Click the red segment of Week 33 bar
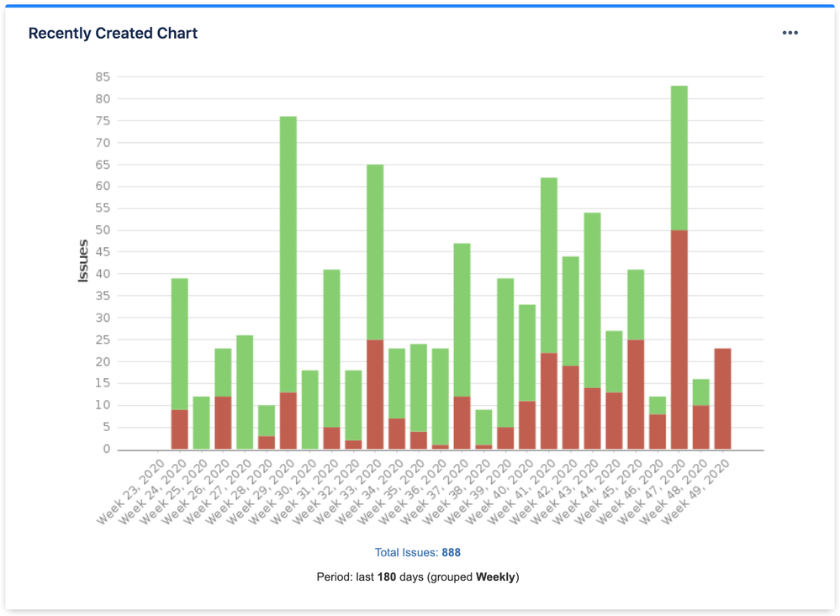 click(x=375, y=394)
